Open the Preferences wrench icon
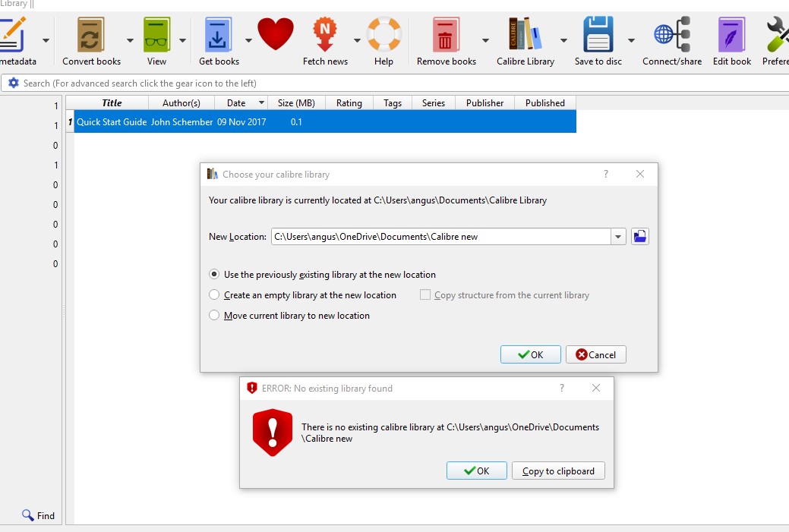Screen dimensions: 789x532 click(x=778, y=34)
